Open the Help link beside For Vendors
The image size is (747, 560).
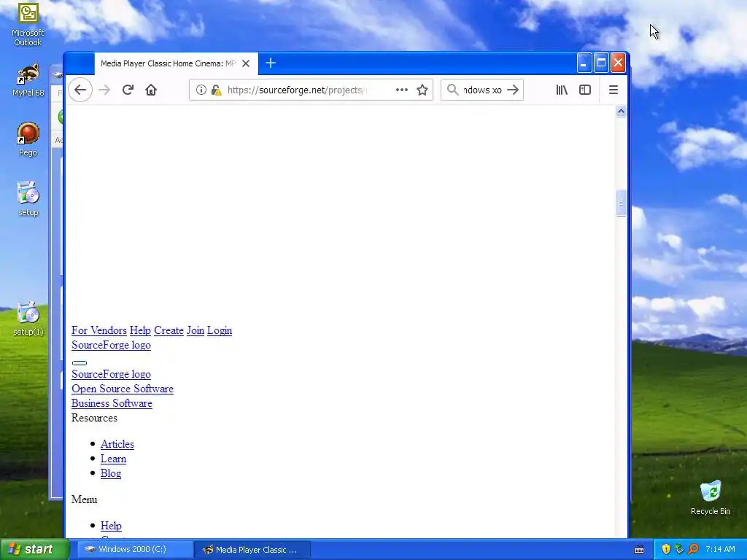[x=140, y=330]
